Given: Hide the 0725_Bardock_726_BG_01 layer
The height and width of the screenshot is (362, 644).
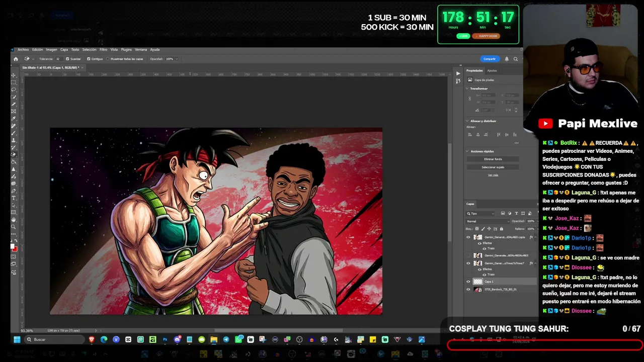Looking at the screenshot, I should point(468,290).
